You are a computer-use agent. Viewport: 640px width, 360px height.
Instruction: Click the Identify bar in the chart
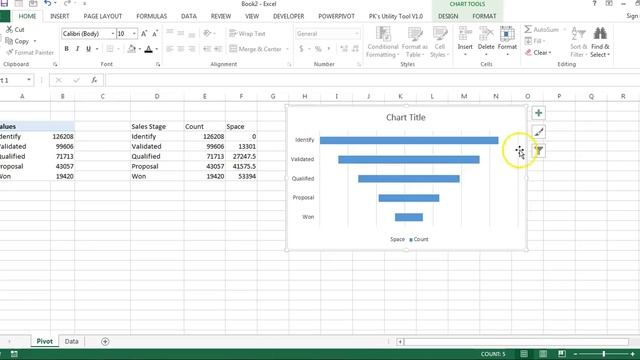pyautogui.click(x=409, y=140)
